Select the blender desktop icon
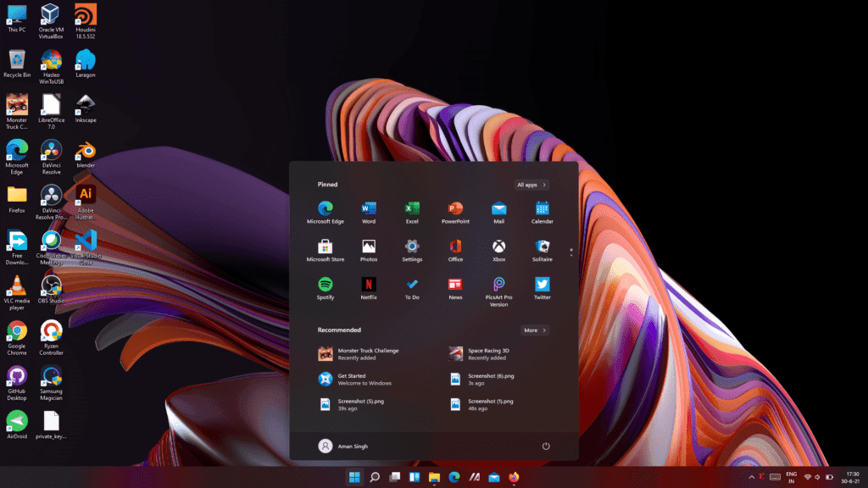The height and width of the screenshot is (488, 868). (x=86, y=155)
